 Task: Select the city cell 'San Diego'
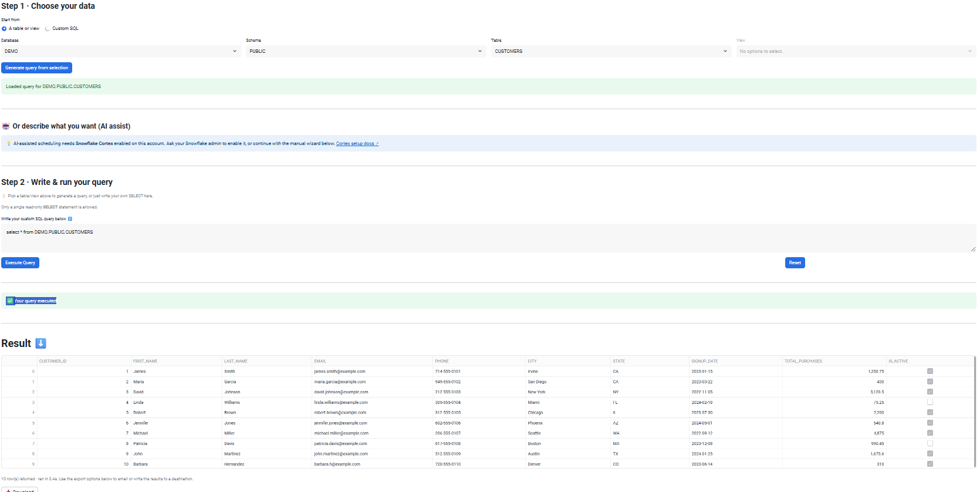568,382
